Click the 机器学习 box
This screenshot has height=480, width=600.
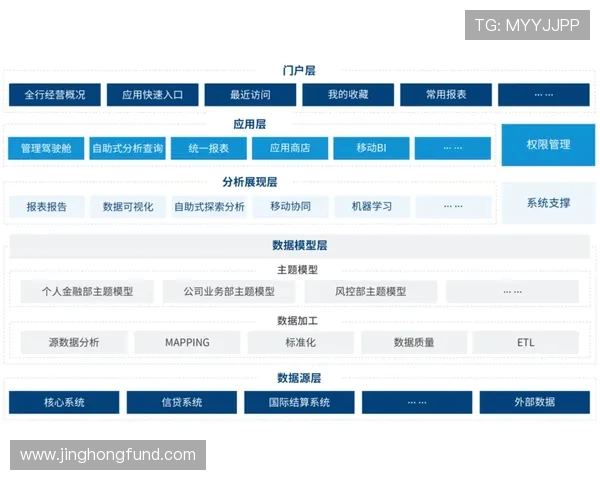pos(372,207)
